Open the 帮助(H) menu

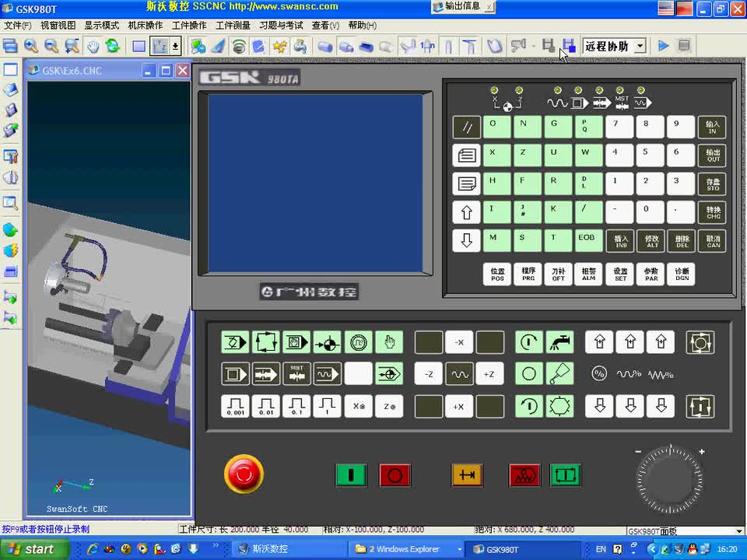tap(362, 25)
